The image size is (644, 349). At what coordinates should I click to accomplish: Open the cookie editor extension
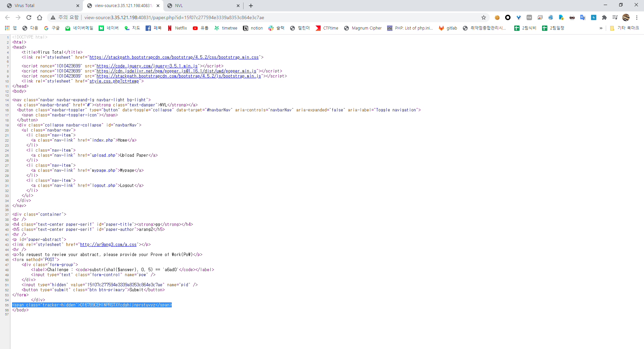tap(497, 17)
